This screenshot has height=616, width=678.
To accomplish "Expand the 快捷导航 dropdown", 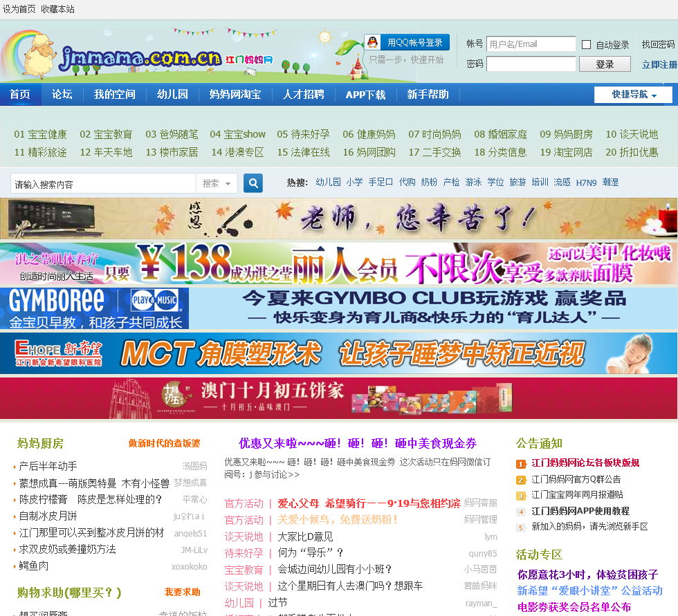I will click(633, 95).
